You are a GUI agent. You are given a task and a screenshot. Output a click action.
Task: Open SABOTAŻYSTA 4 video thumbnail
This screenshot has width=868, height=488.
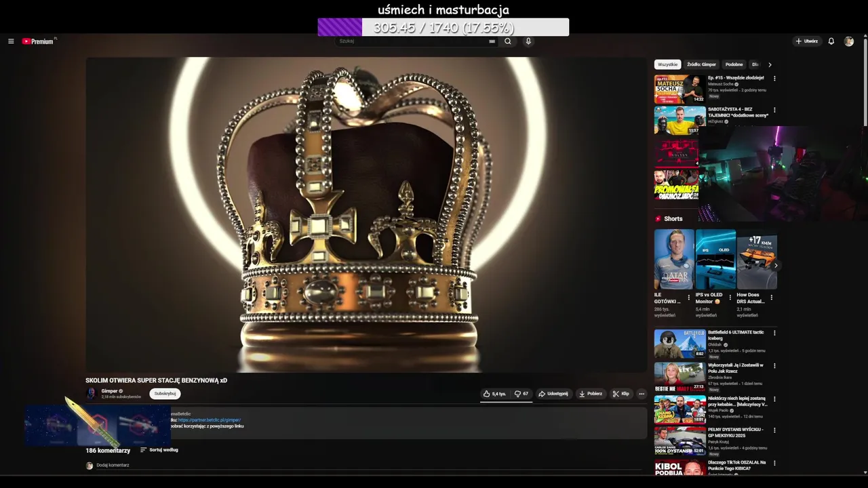click(x=679, y=120)
